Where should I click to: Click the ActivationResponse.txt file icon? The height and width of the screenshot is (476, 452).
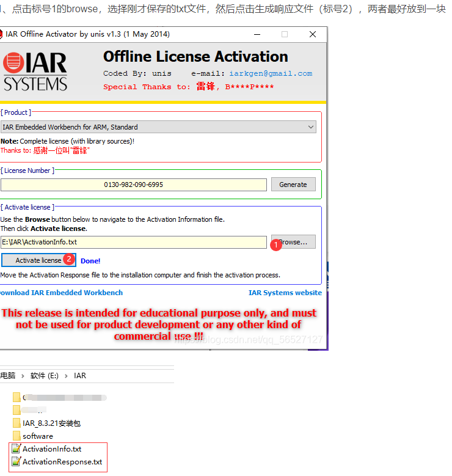pyautogui.click(x=16, y=461)
